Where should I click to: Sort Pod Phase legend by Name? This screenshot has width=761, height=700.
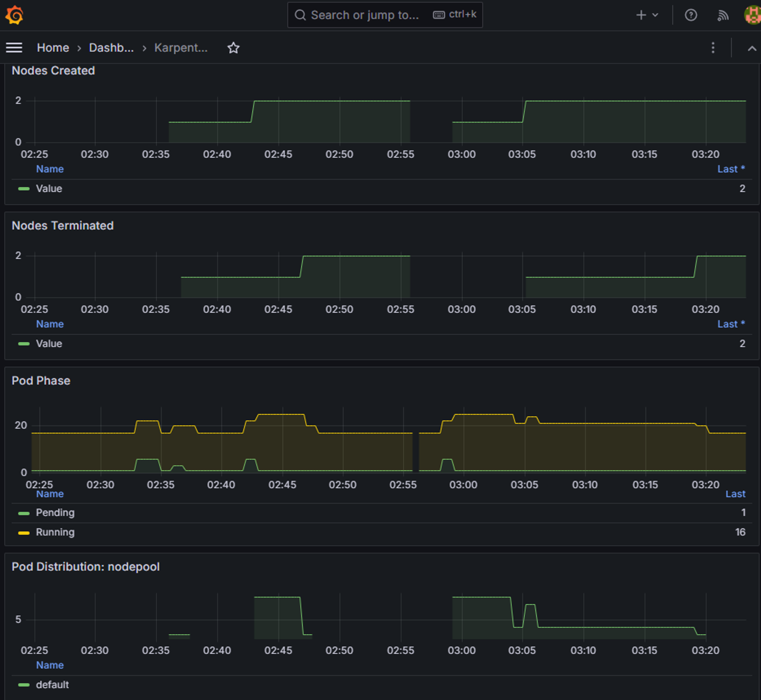coord(50,494)
